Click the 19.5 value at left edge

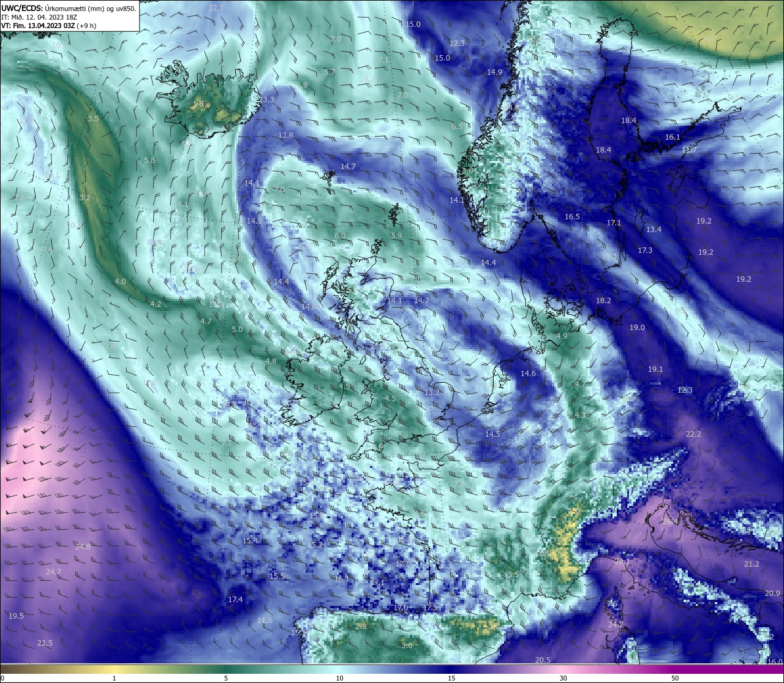point(16,616)
